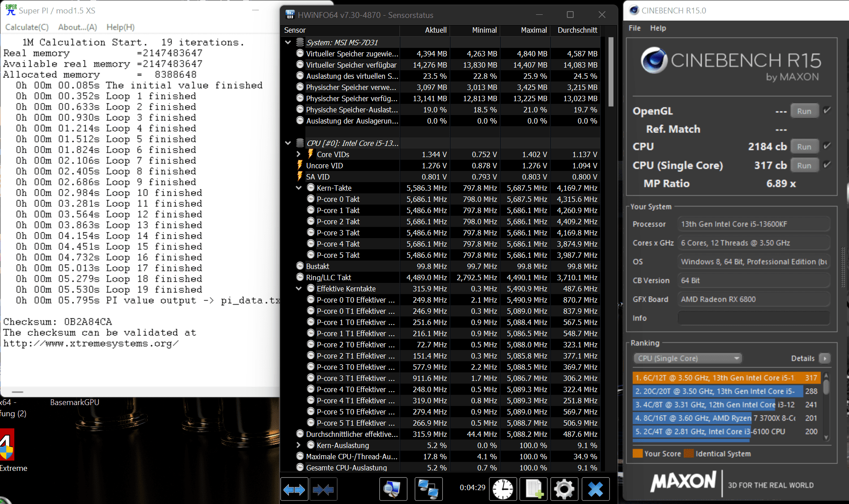Screen dimensions: 849x504
Task: Expand Core VIDs row
Action: 299,154
